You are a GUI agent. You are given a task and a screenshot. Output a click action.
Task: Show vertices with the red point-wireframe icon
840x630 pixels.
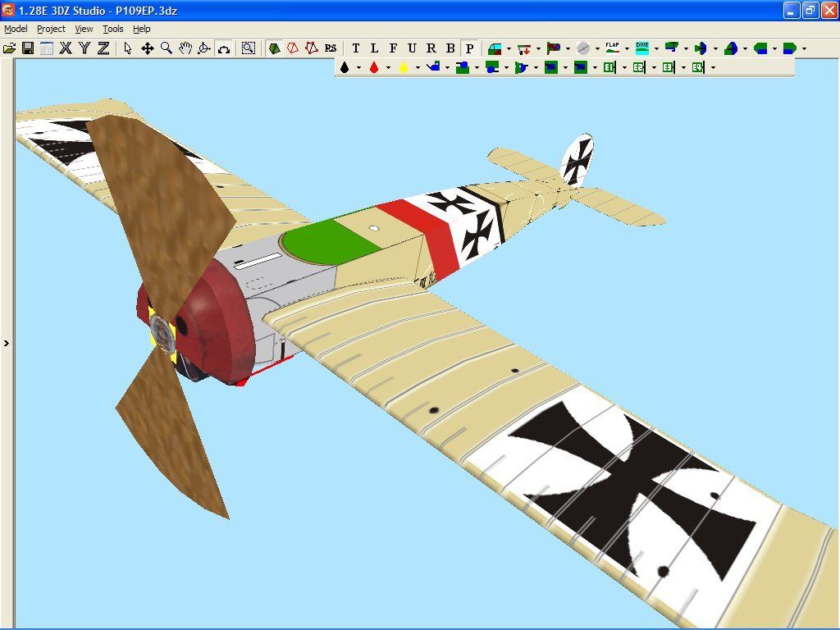pos(311,48)
